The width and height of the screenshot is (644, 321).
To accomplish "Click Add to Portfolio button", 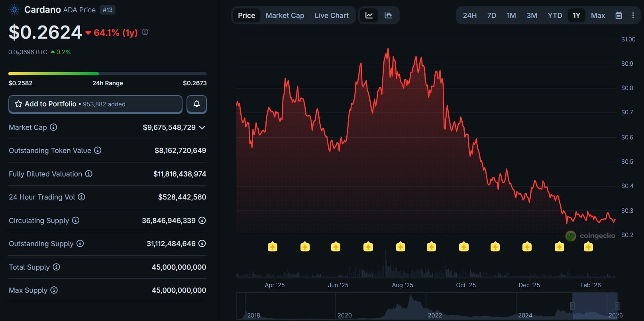I will click(95, 104).
